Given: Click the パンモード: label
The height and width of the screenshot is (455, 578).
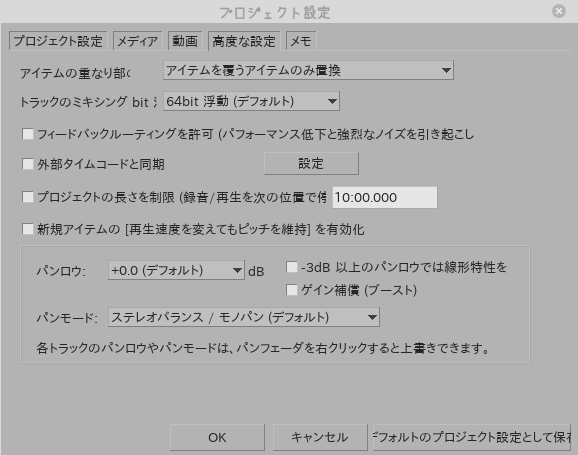Looking at the screenshot, I should (67, 317).
